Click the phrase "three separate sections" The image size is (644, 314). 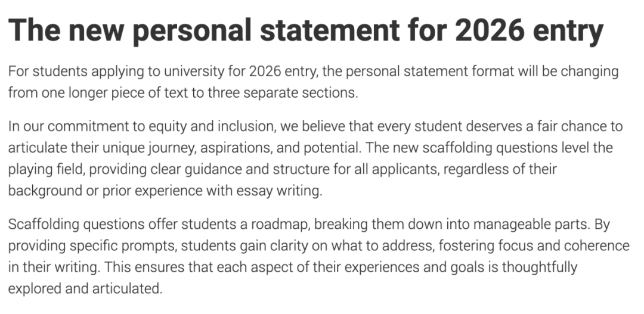(x=281, y=93)
